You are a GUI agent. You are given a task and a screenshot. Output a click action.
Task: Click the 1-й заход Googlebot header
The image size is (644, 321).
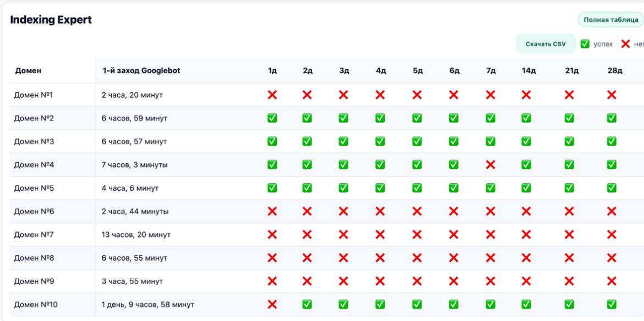(x=141, y=71)
